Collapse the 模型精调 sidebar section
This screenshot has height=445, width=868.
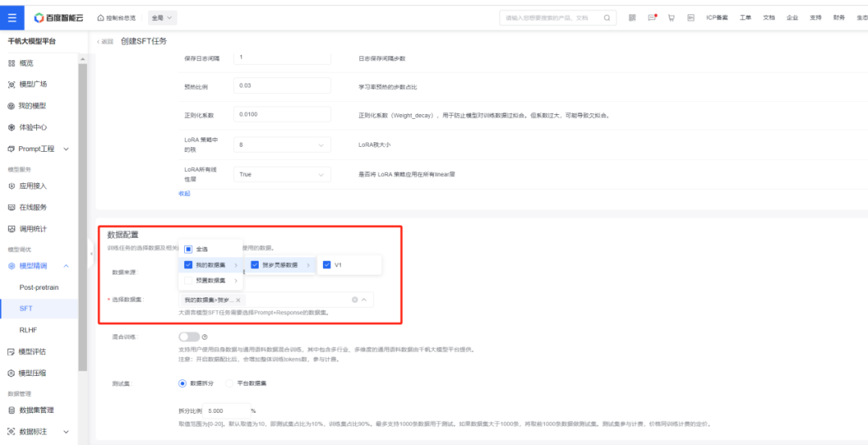pos(67,266)
